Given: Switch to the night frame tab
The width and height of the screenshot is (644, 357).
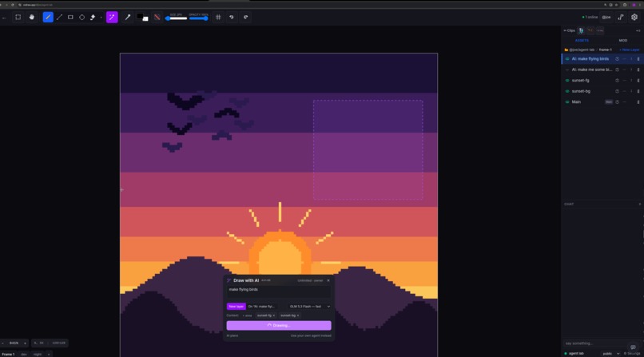Looking at the screenshot, I should tap(38, 354).
